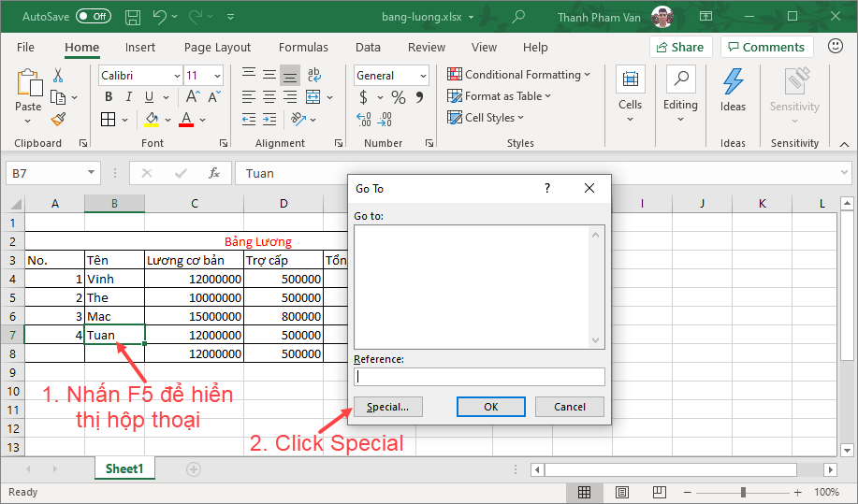
Task: Apply red font color
Action: pos(186,119)
